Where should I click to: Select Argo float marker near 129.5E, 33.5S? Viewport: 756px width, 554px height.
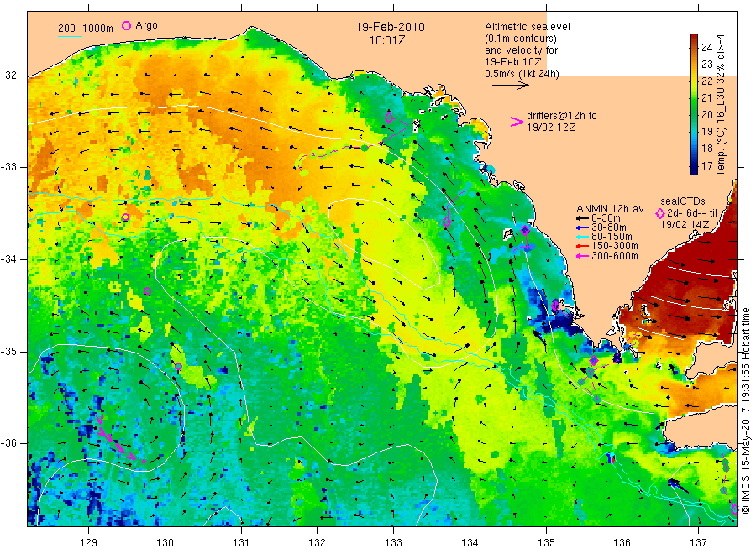tap(125, 217)
